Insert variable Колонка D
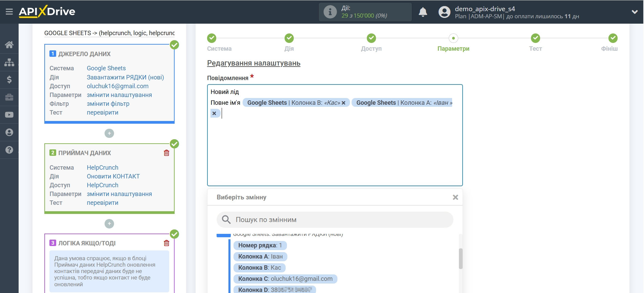Viewport: 644px width, 293px height. [274, 290]
